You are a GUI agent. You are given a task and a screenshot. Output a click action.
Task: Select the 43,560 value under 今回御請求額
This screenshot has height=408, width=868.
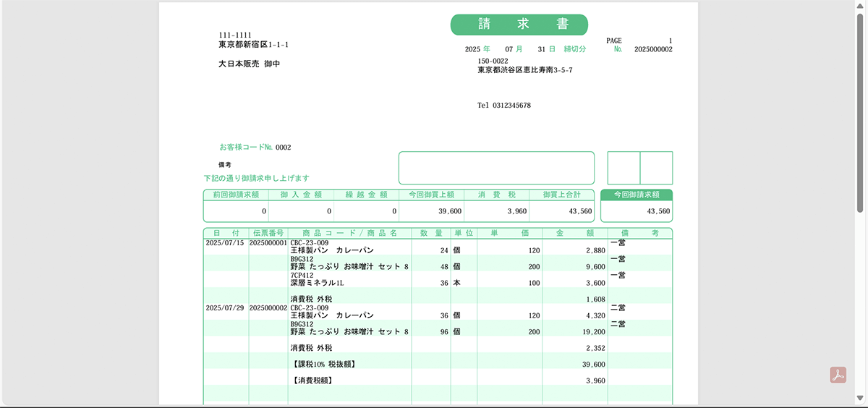tap(658, 211)
